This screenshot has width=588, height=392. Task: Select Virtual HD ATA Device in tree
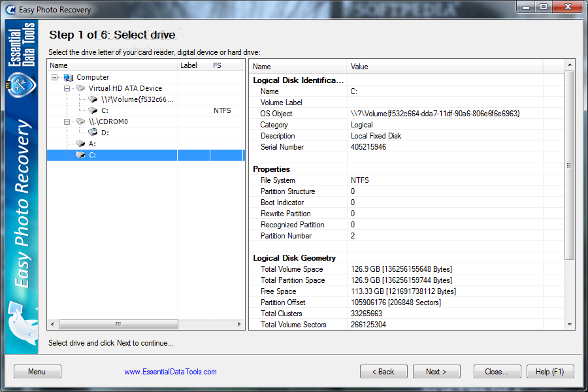(125, 88)
